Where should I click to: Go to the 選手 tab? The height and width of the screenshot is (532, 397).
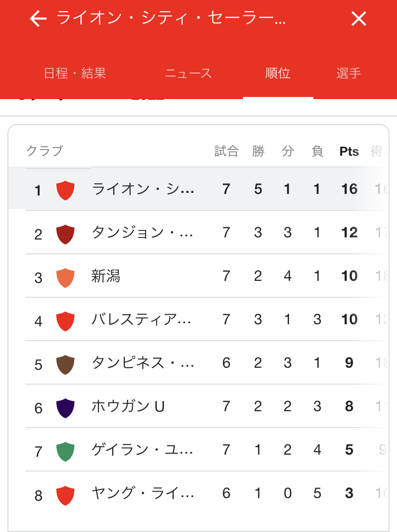tap(348, 73)
